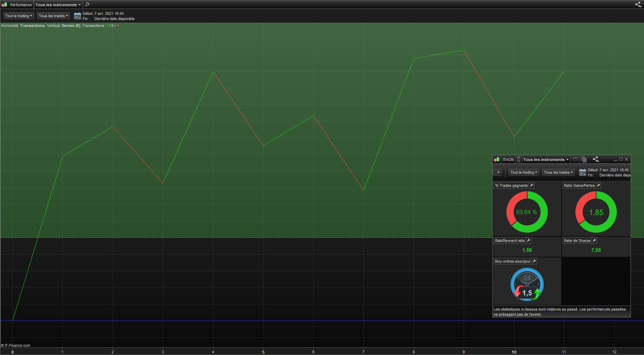Open the calendar date picker in main toolbar

(78, 16)
